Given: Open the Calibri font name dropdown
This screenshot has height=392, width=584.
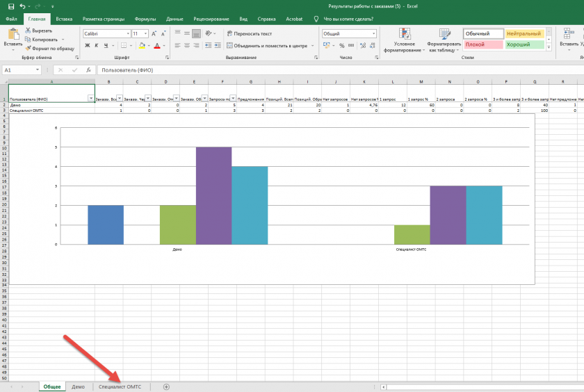Looking at the screenshot, I should 128,33.
